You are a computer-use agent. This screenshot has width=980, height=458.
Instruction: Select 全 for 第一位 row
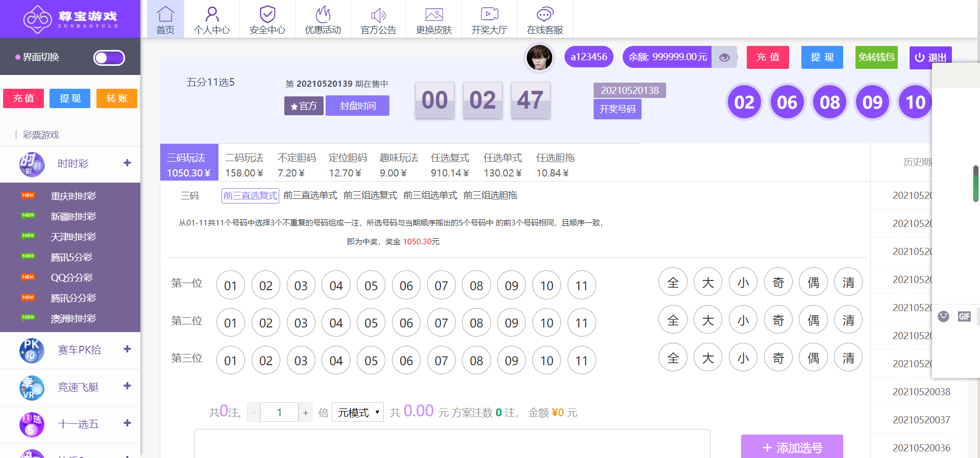tap(673, 282)
